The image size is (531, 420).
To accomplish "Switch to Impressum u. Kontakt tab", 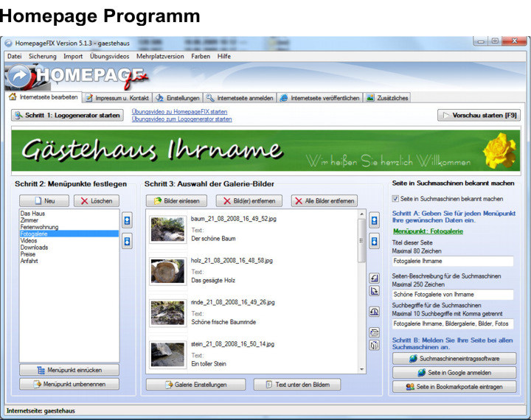I will pyautogui.click(x=117, y=98).
